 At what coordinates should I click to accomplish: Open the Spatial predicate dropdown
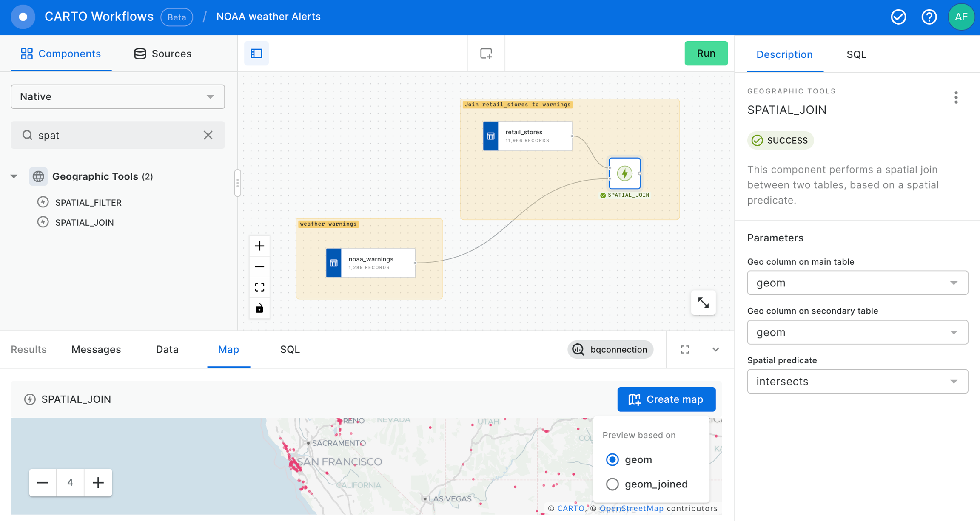tap(857, 381)
